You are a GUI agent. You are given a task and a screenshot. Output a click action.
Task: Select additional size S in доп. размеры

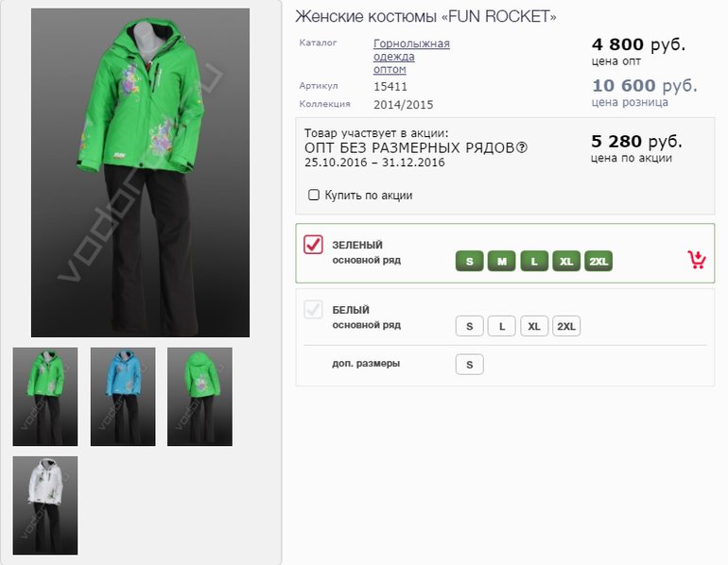click(x=469, y=365)
